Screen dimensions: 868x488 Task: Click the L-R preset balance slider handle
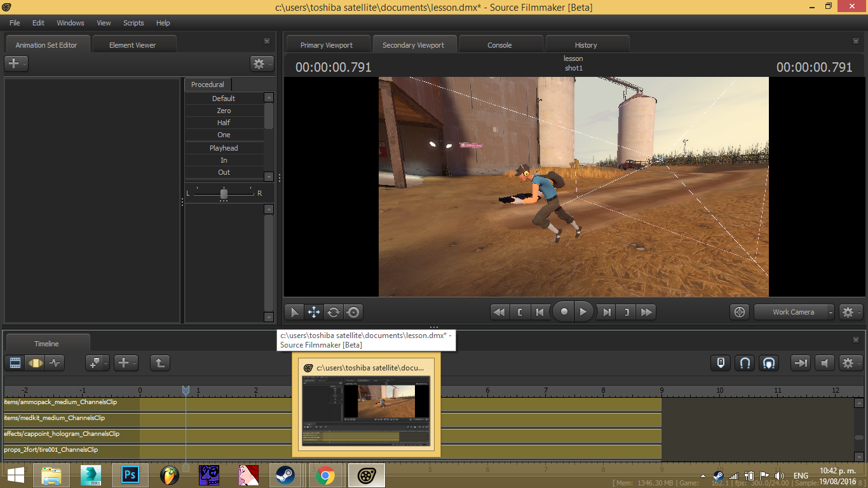224,194
